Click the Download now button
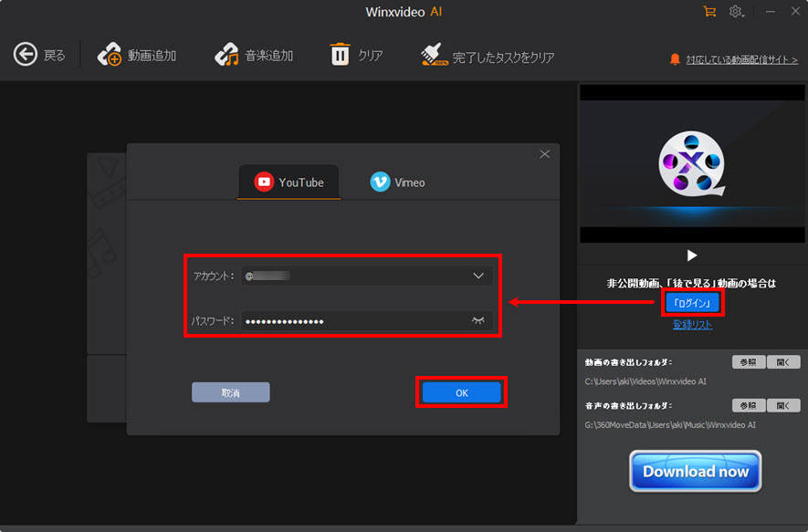808x532 pixels. [x=695, y=471]
